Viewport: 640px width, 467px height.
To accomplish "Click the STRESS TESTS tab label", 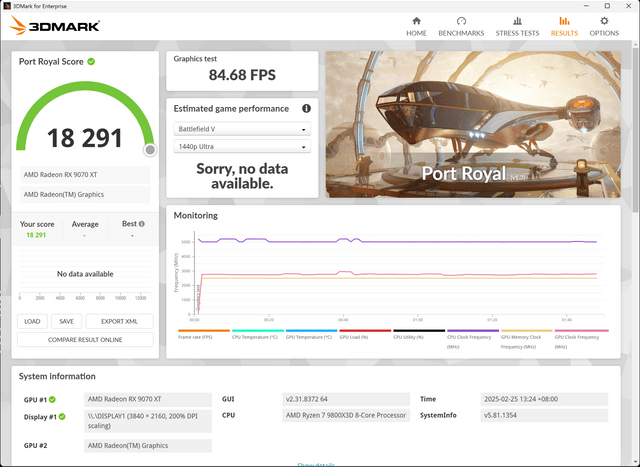I will point(517,33).
